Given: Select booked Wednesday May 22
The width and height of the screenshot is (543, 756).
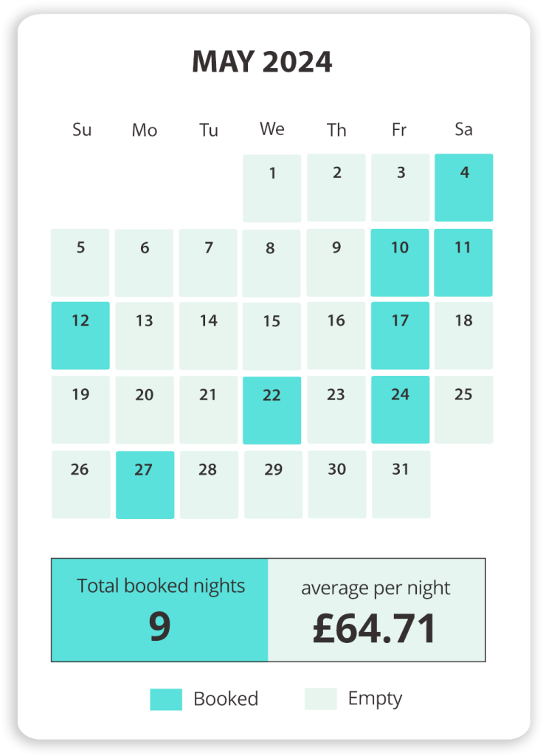Looking at the screenshot, I should point(271,410).
